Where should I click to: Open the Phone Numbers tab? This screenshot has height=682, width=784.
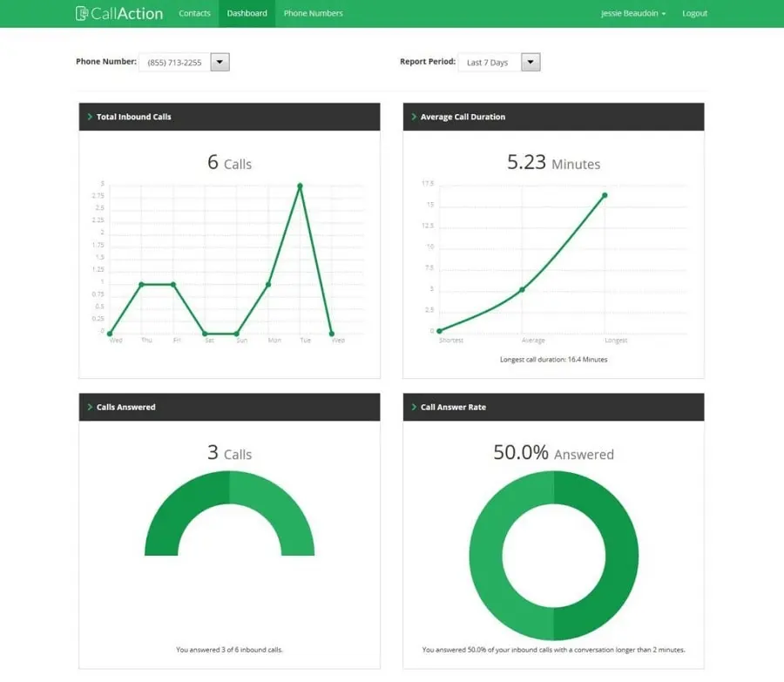pos(314,13)
